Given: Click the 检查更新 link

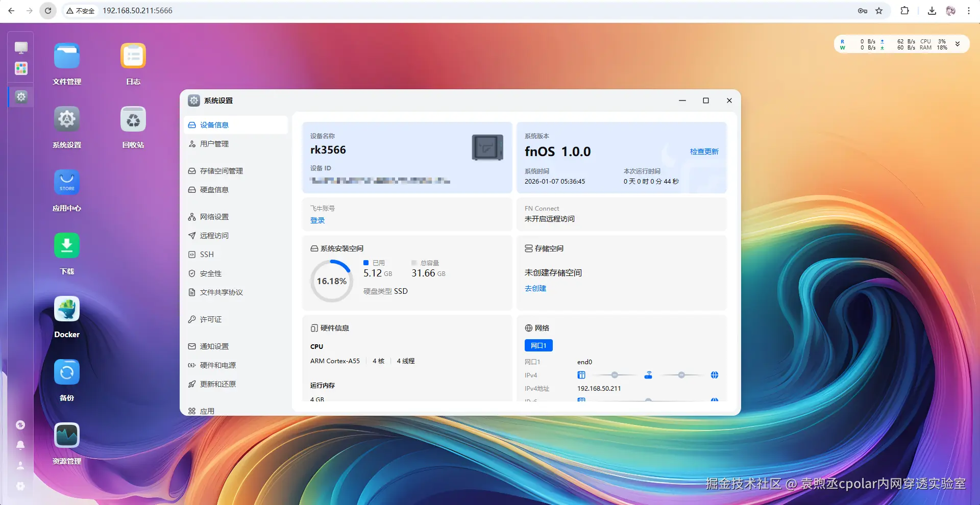Looking at the screenshot, I should pyautogui.click(x=704, y=151).
